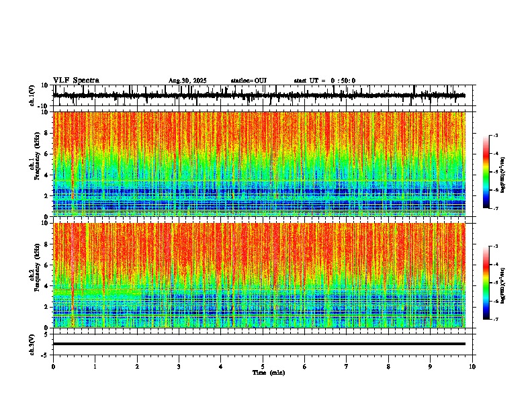This screenshot has width=532, height=411.
Task: Click tick label 10 on the Time axis
Action: pos(472,367)
